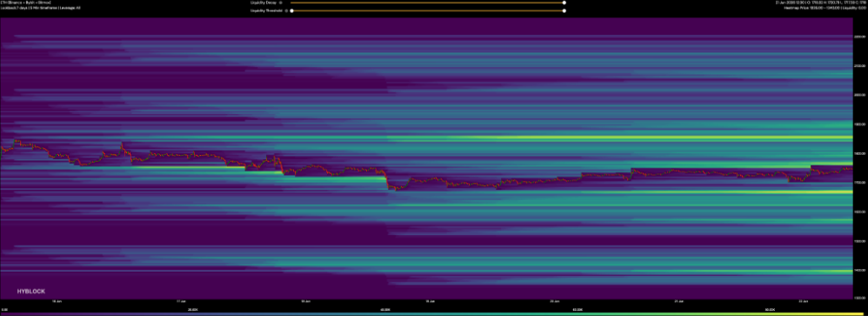Click the "21 Jun" time axis label

click(680, 302)
